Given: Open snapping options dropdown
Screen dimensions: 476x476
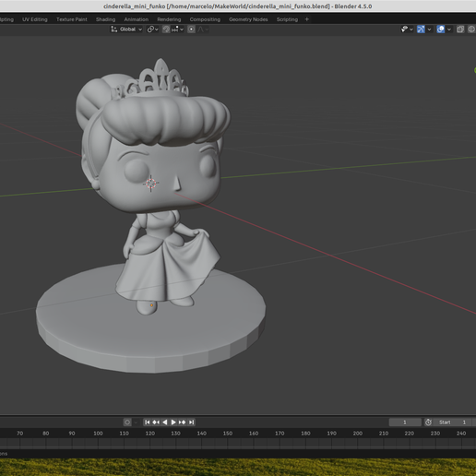Looking at the screenshot, I should [x=178, y=30].
